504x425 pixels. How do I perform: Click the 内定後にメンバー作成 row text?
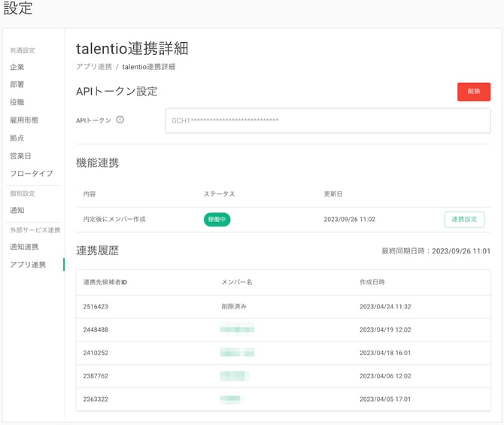coord(114,219)
